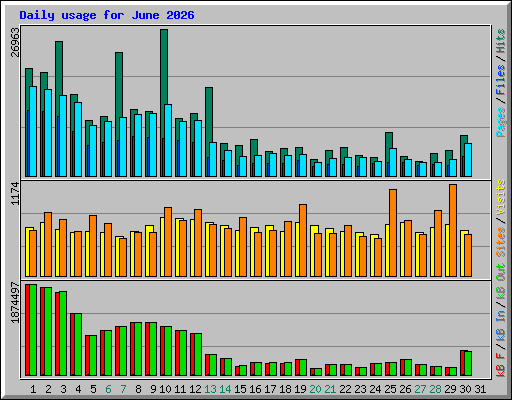
Task: Click day label 29 on the x-axis
Action: tap(450, 389)
